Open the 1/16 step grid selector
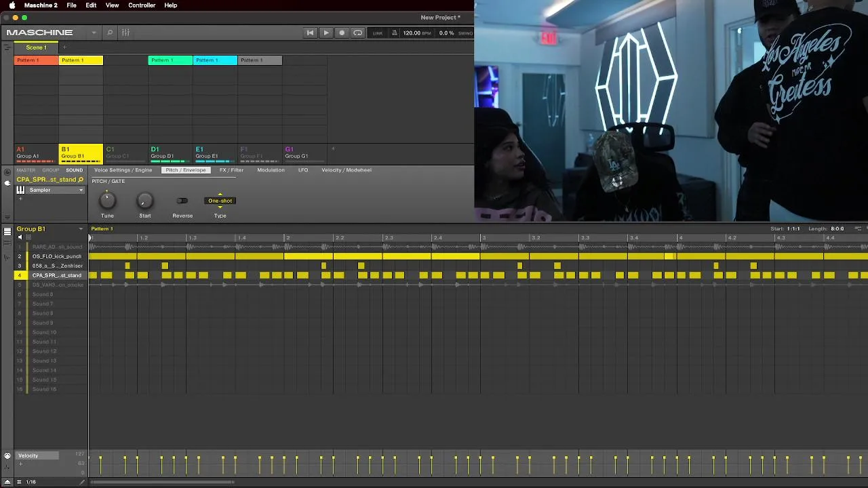The height and width of the screenshot is (488, 868). [31, 482]
